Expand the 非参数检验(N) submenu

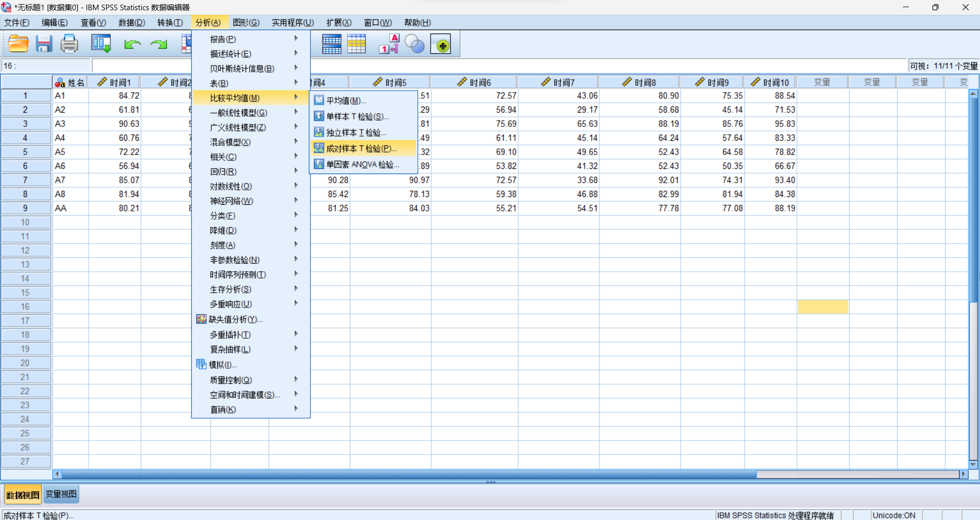tap(234, 259)
